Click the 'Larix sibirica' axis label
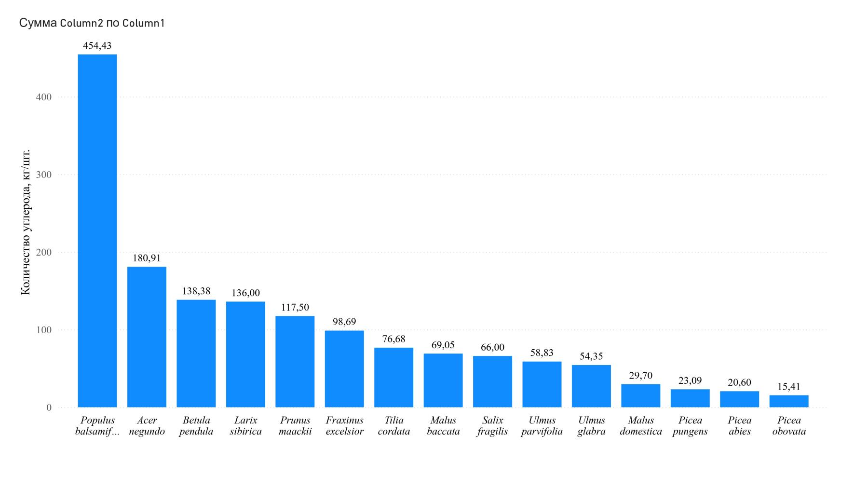The width and height of the screenshot is (868, 502). click(x=245, y=426)
